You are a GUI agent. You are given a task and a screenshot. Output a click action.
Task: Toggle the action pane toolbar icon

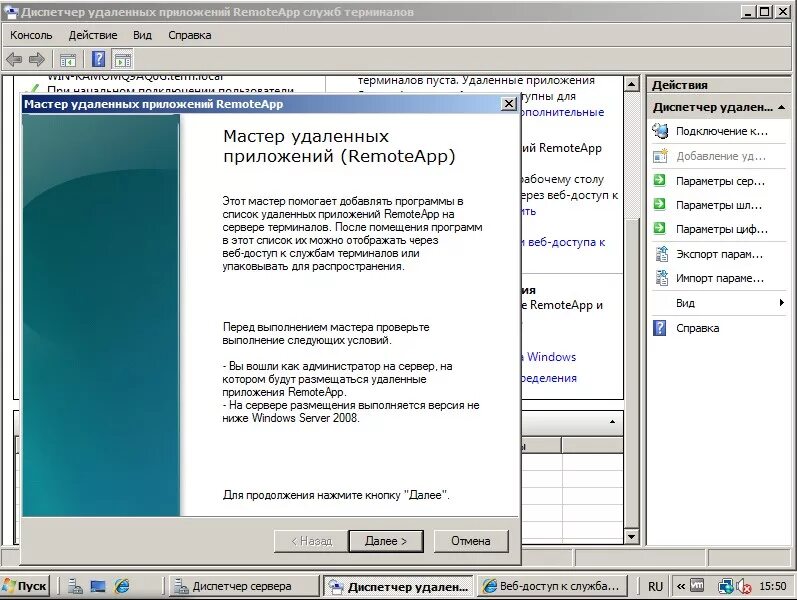tap(123, 60)
